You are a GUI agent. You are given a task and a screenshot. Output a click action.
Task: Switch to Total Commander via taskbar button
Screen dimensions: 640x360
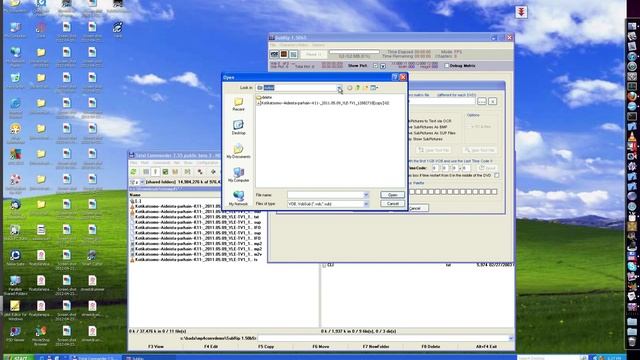96,358
